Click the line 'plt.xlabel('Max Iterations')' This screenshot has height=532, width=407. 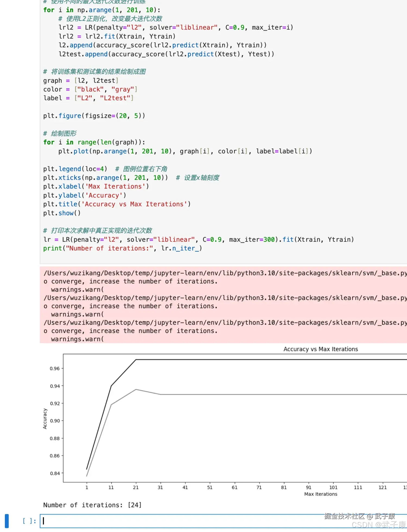pyautogui.click(x=96, y=186)
